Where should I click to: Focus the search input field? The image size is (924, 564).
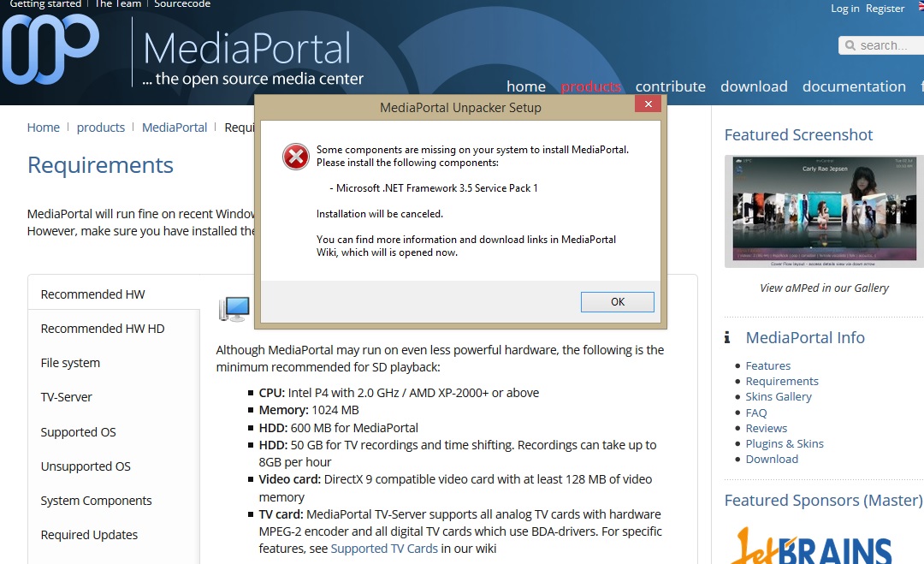[882, 45]
